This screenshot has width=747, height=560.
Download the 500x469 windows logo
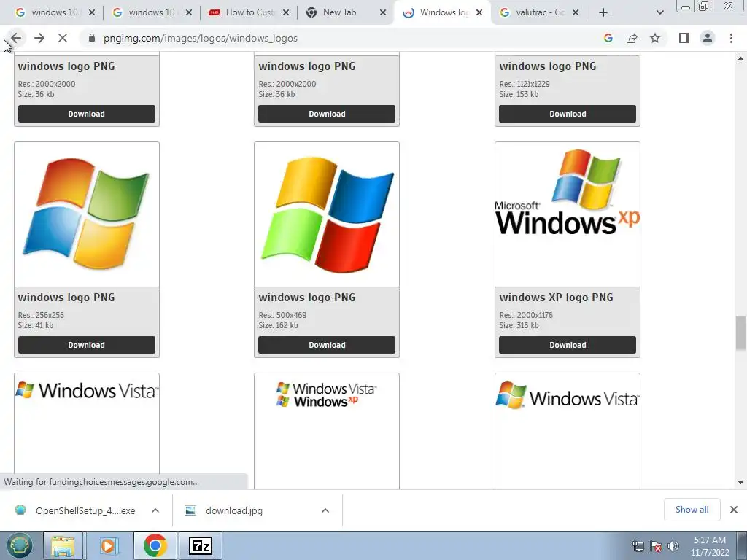point(327,345)
